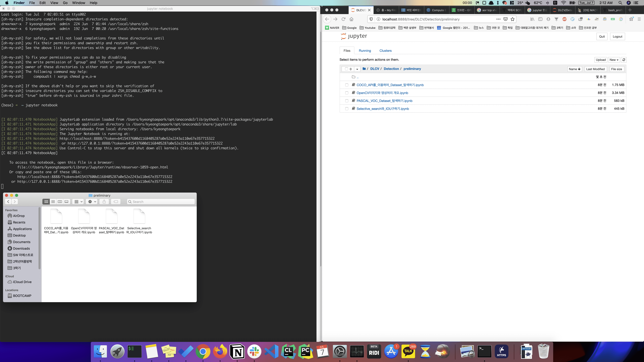The image size is (644, 362).
Task: Open the New notebook dropdown
Action: tap(614, 60)
